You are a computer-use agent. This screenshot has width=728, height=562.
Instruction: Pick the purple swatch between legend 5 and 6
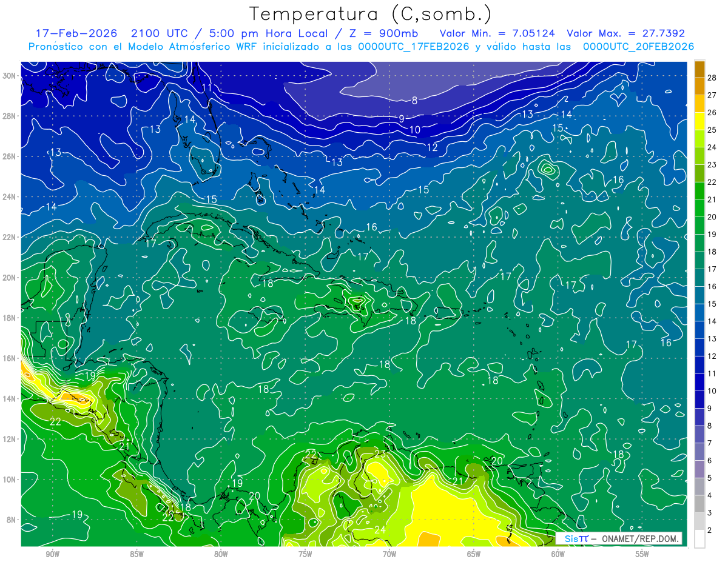click(x=699, y=469)
